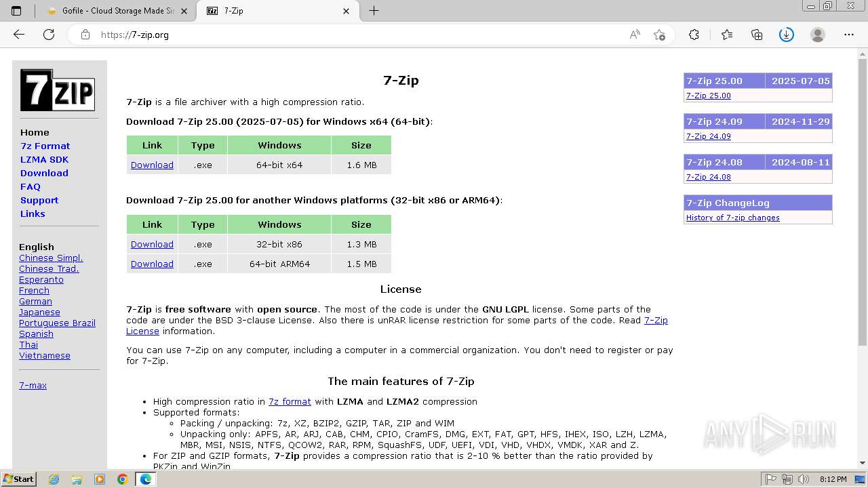The image size is (868, 488).
Task: Switch language to German
Action: click(35, 301)
